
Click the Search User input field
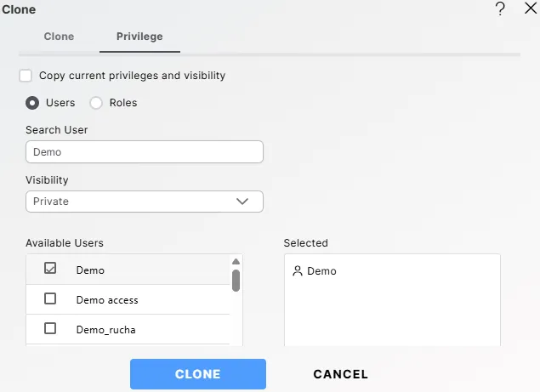pos(144,152)
